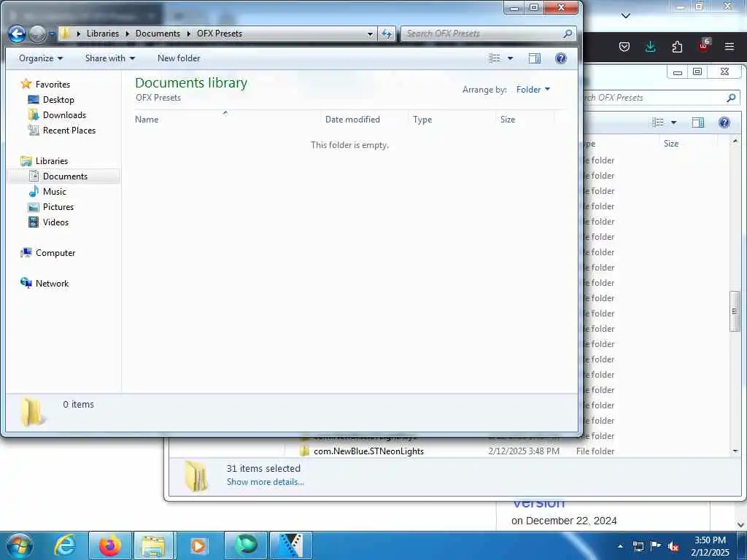Open view options dropdown arrow in back Explorer window
747x560 pixels.
(x=673, y=122)
